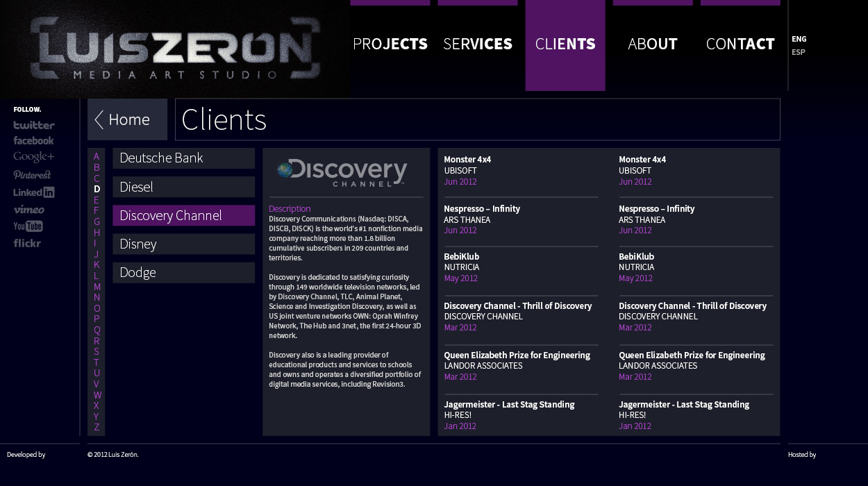Click the Description heading

pos(290,208)
